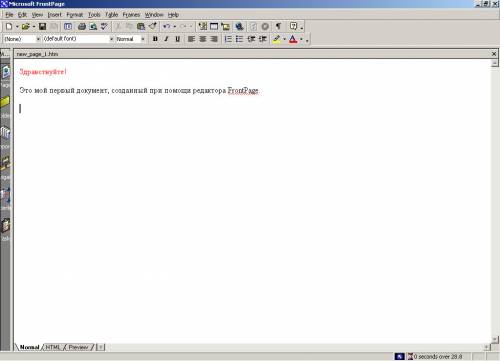This screenshot has height=361, width=500.
Task: Open the Format menu
Action: coord(75,15)
